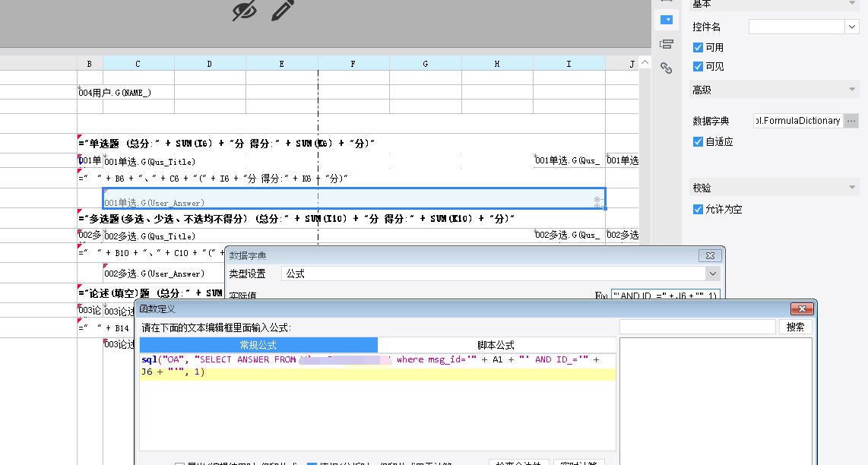
Task: Close the 数据字典 dialog
Action: (x=710, y=256)
